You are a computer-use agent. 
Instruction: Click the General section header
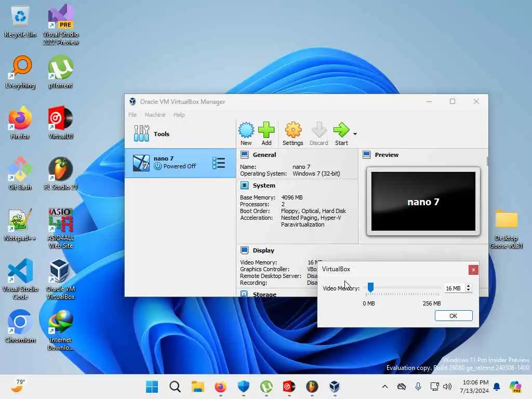(264, 155)
